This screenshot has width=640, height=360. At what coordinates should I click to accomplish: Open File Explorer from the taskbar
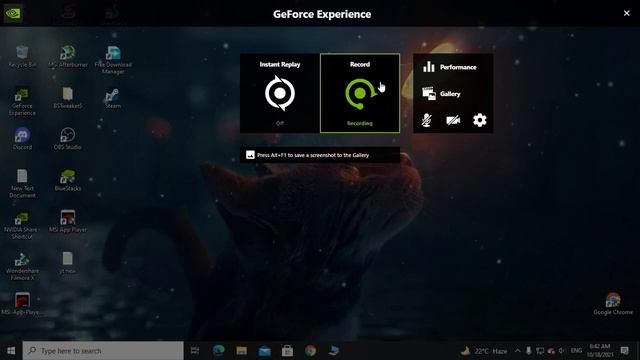241,351
